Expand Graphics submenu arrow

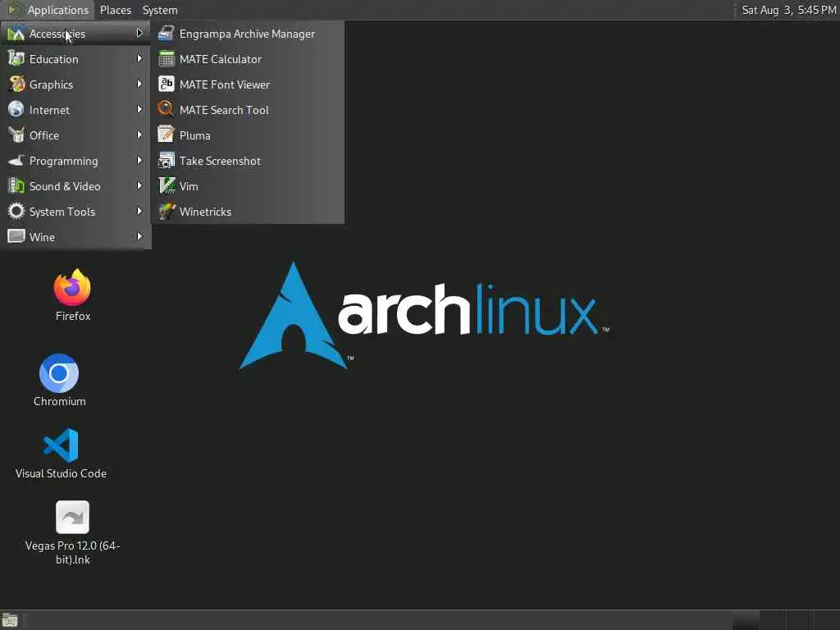tap(139, 84)
